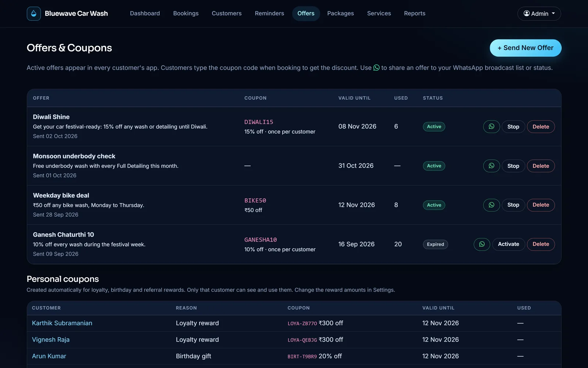This screenshot has height=368, width=588.
Task: Open the Packages tab
Action: pyautogui.click(x=341, y=14)
